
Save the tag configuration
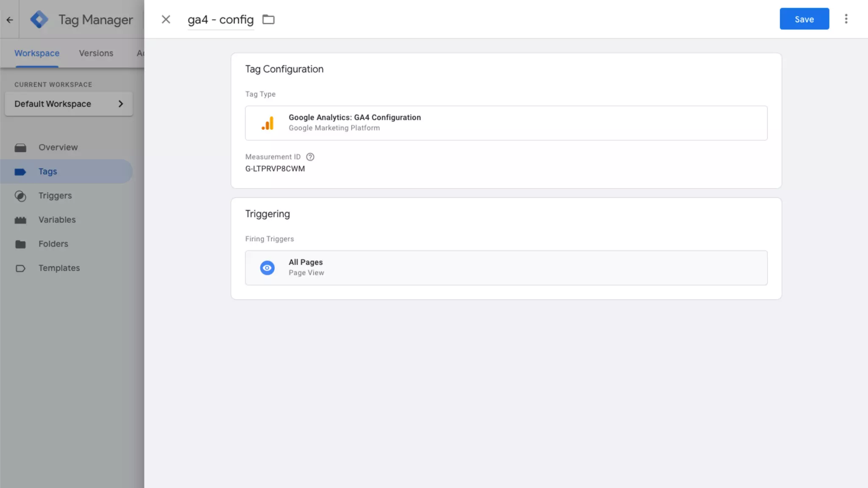[x=804, y=19]
